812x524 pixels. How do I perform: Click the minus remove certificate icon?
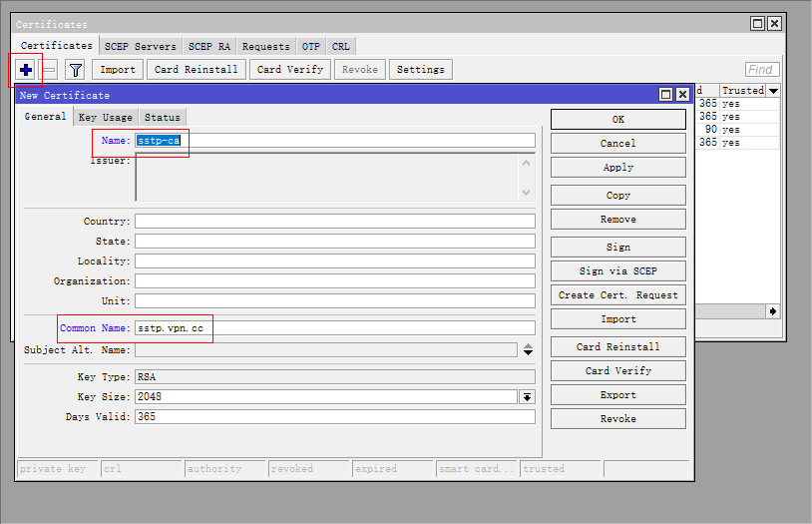pyautogui.click(x=49, y=70)
